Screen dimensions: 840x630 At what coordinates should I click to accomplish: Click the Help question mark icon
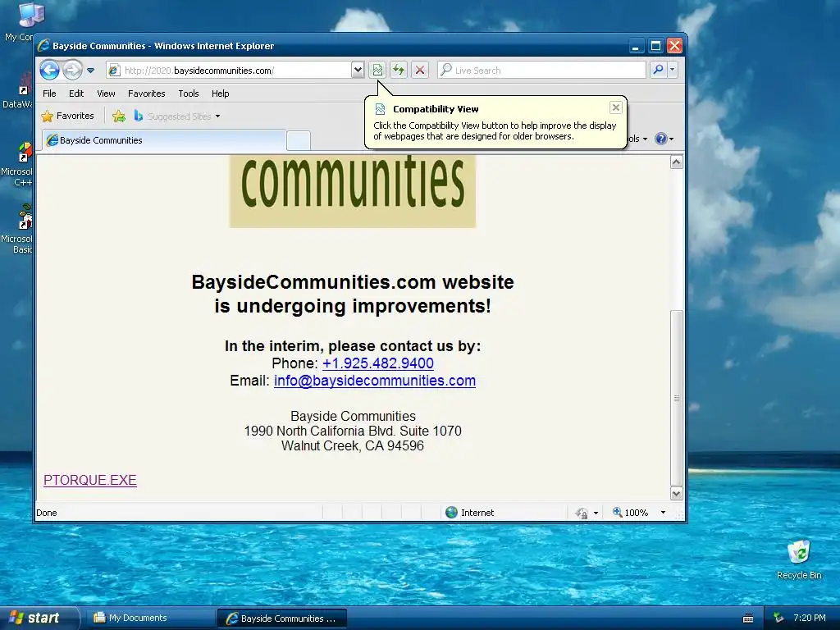(x=661, y=139)
